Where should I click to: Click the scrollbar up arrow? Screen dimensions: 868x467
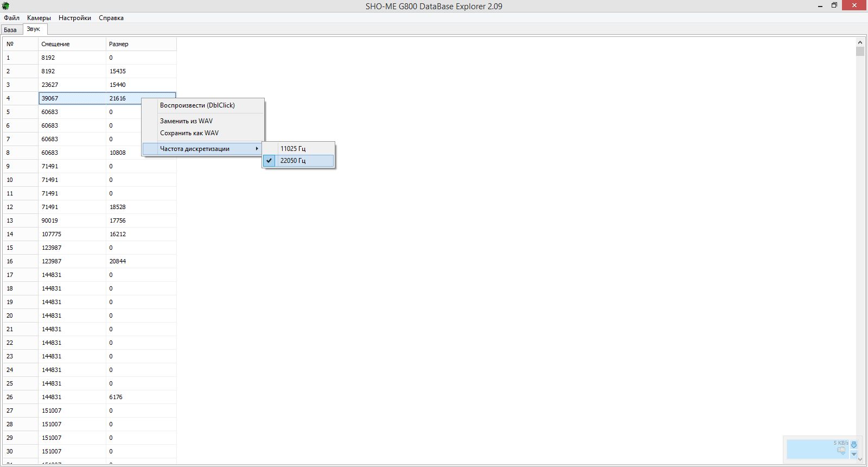point(860,42)
